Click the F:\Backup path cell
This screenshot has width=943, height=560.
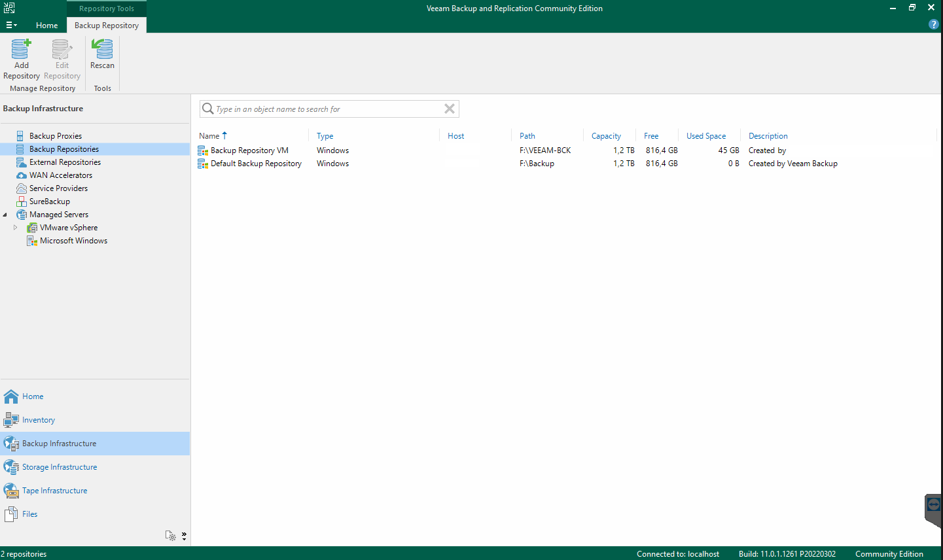pyautogui.click(x=537, y=164)
